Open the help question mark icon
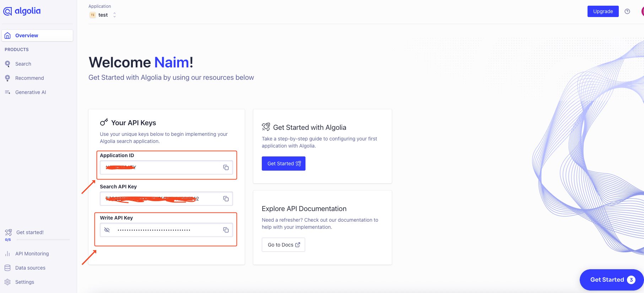 (627, 11)
